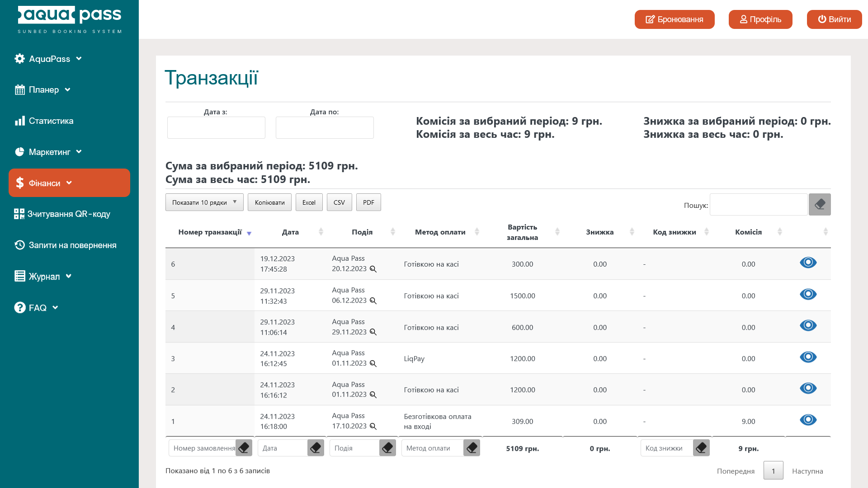Sort table by Вартість загальна column

(523, 232)
